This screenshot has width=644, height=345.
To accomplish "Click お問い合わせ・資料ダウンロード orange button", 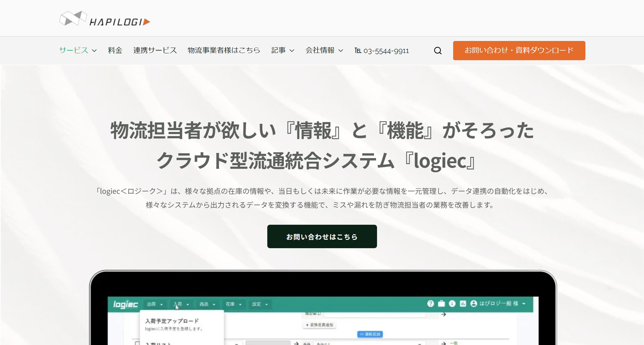I will coord(519,51).
